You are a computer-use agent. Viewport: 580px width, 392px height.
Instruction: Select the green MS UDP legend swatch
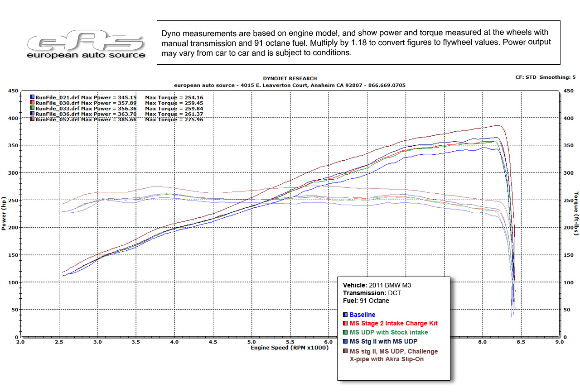[x=345, y=332]
